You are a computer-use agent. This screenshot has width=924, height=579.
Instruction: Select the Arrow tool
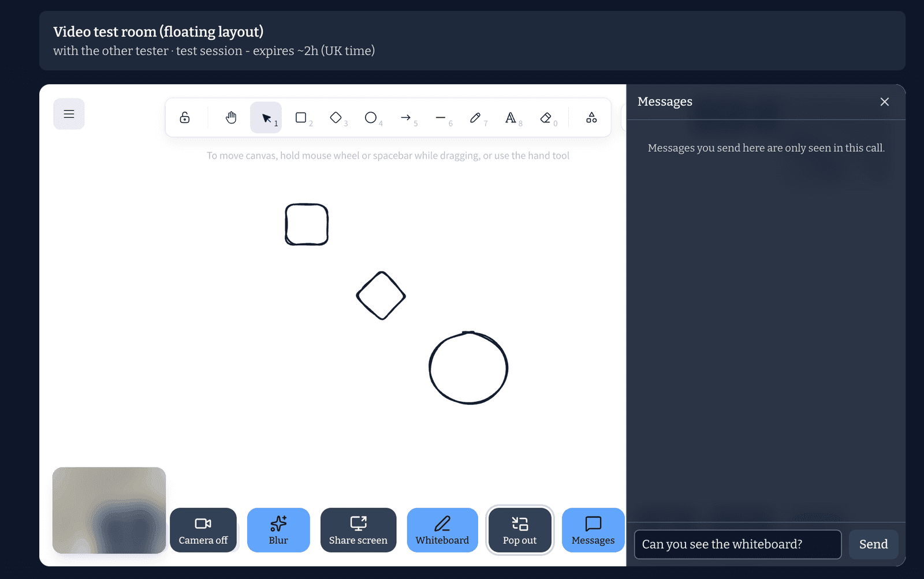coord(406,118)
